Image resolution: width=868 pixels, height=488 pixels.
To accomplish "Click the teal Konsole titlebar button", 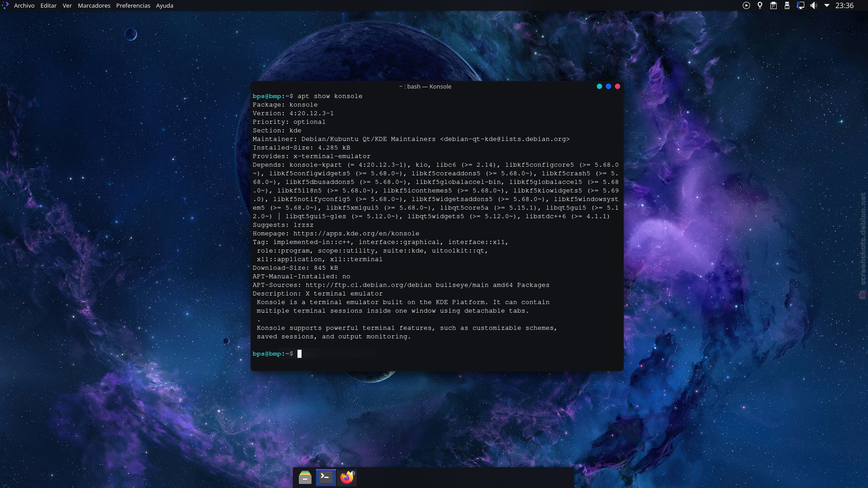I will pos(599,86).
